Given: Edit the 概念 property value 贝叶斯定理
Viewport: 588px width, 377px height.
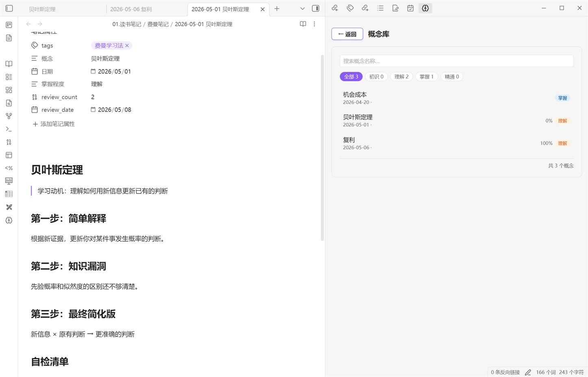Looking at the screenshot, I should click(x=105, y=59).
